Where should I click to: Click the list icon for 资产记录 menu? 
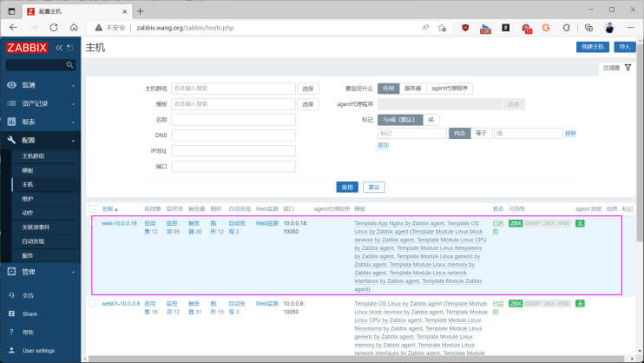[x=11, y=103]
